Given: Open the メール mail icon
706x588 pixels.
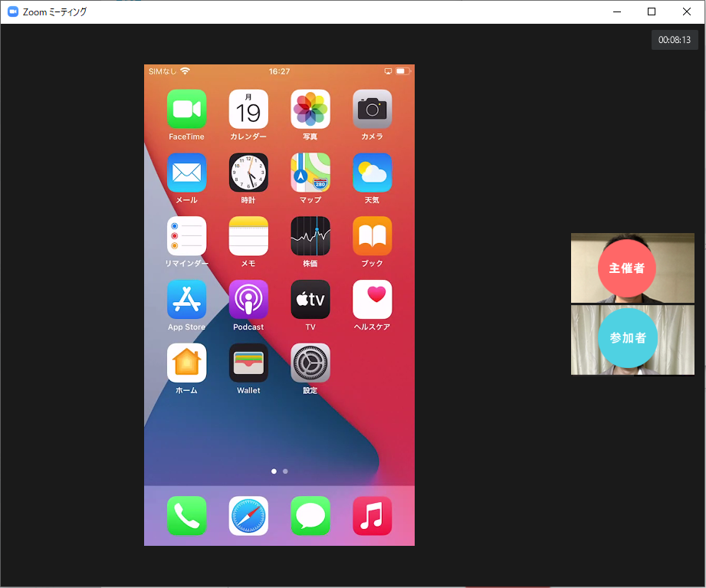Looking at the screenshot, I should [x=186, y=172].
